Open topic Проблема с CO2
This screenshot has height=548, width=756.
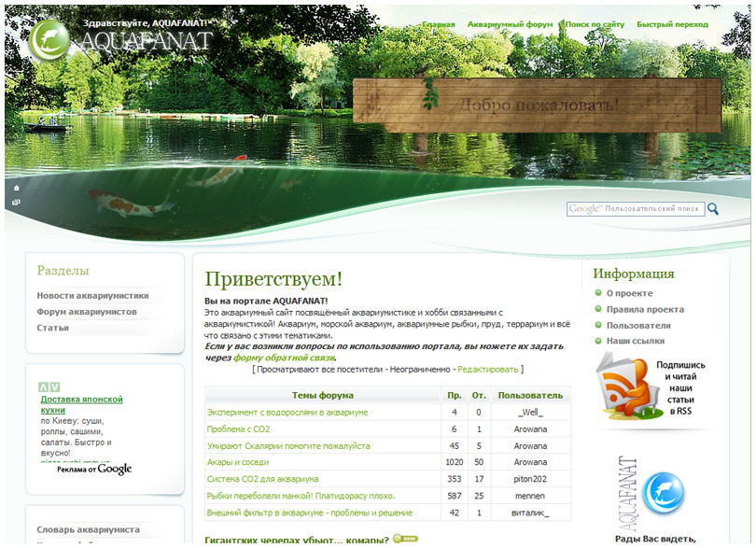[x=238, y=429]
